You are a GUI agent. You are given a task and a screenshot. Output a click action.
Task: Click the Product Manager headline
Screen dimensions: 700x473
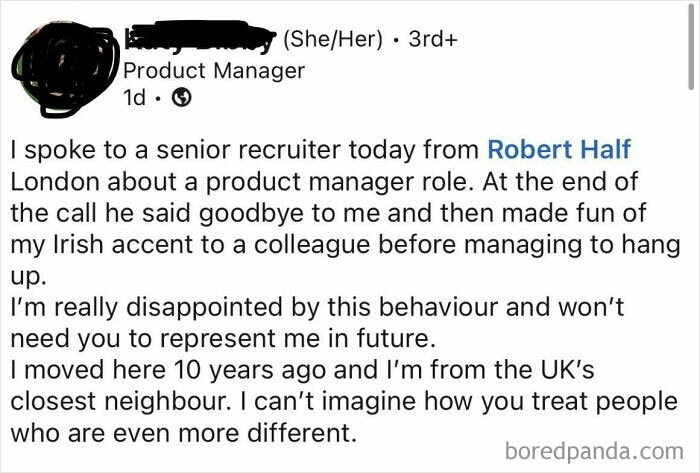[213, 71]
